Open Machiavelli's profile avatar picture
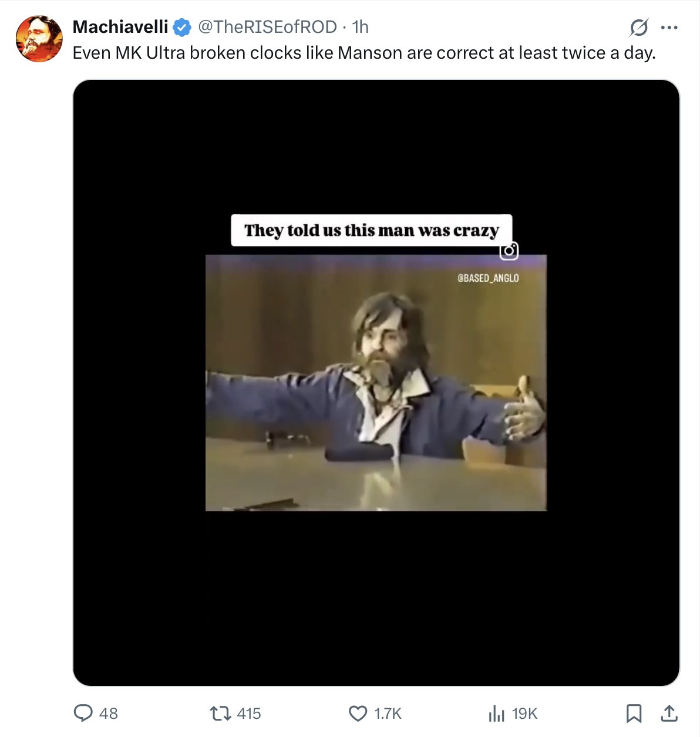700x737 pixels. pos(39,39)
